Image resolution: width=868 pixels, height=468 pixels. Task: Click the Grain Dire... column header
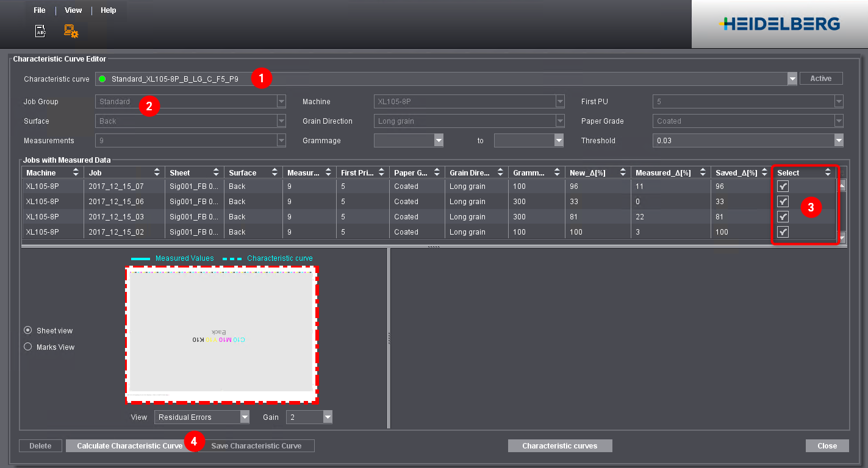pos(476,173)
